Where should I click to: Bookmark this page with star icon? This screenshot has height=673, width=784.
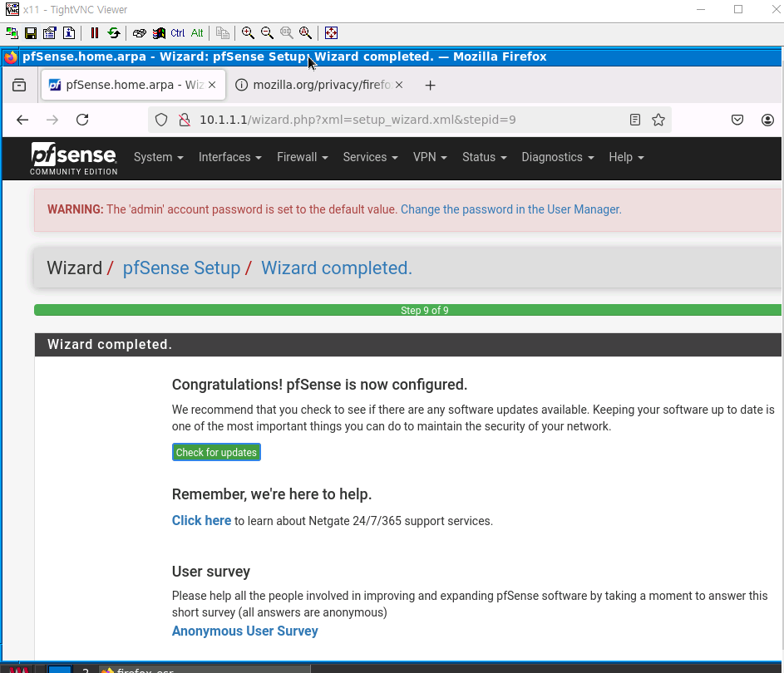click(x=658, y=120)
